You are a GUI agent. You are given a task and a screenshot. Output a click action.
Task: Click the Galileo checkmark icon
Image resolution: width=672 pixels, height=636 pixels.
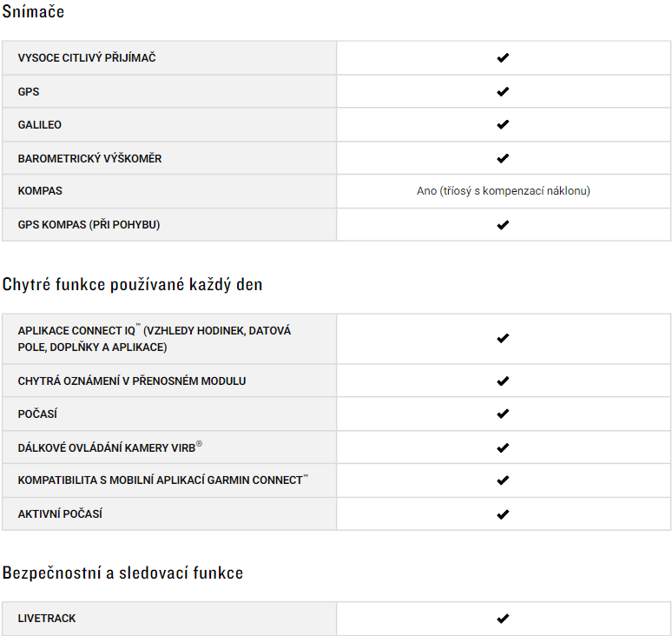503,124
